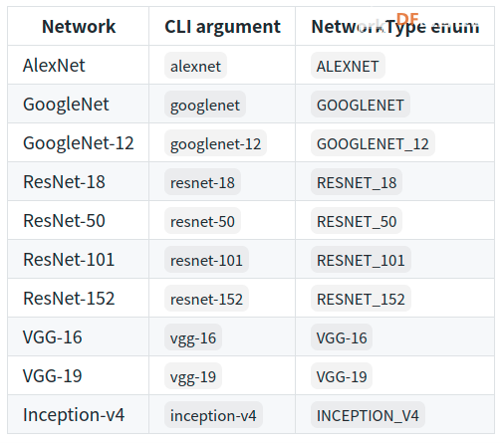Click the inception-v4 CLI argument
The image size is (504, 443).
click(x=213, y=415)
